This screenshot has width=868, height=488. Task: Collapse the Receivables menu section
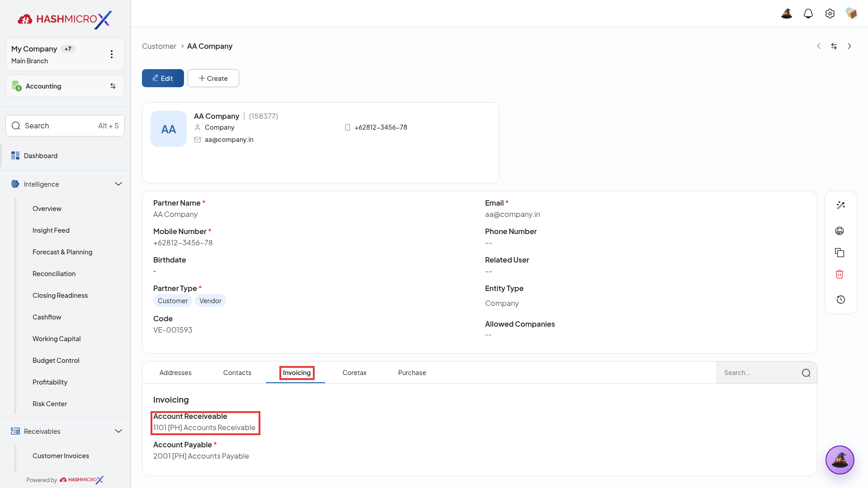(x=118, y=431)
